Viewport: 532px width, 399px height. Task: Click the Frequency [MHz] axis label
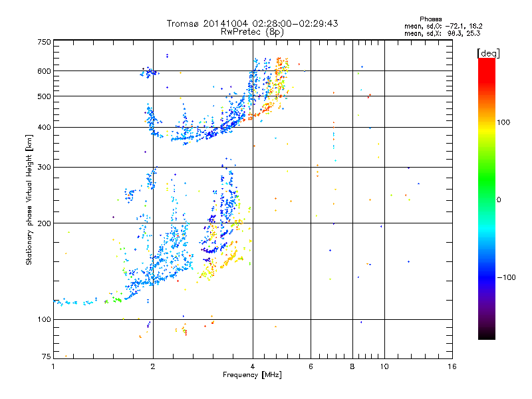(x=252, y=375)
